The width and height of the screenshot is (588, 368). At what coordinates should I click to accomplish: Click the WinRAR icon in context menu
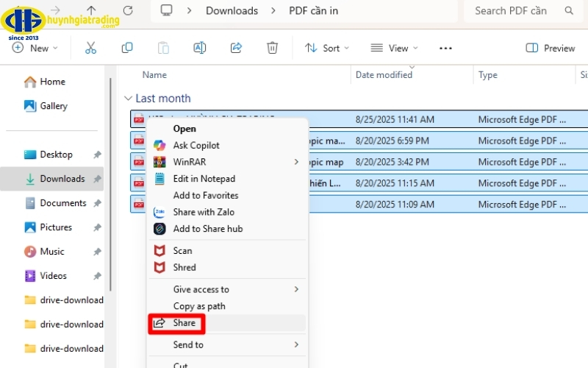coord(159,162)
